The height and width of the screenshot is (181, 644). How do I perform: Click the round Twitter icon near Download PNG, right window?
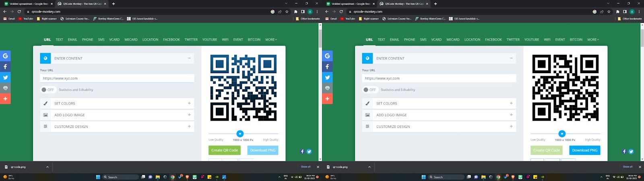631,152
